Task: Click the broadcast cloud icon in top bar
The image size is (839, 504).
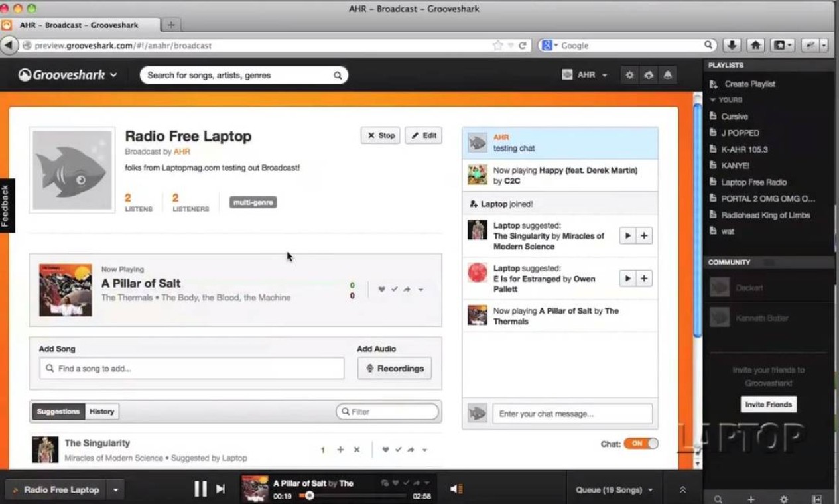Action: pos(648,75)
